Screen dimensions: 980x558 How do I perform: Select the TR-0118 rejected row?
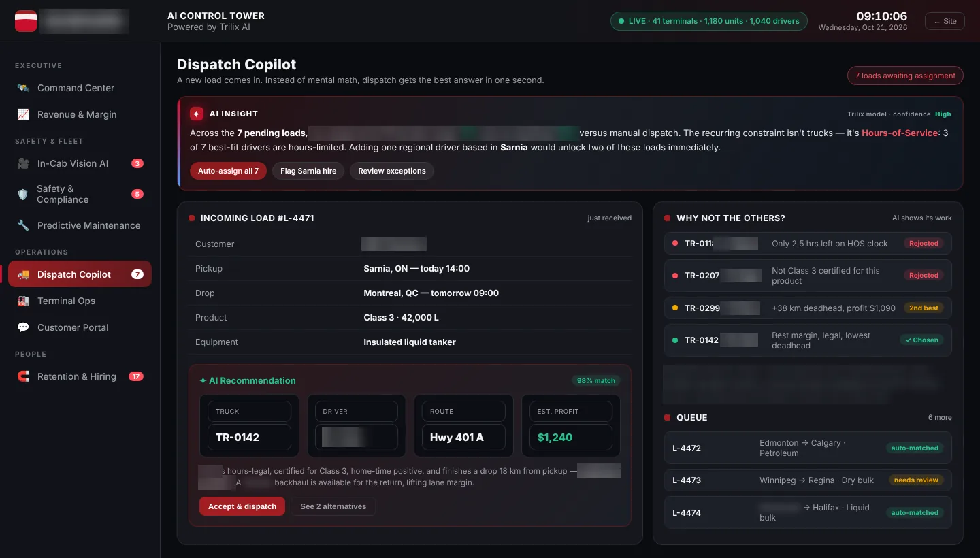coord(808,244)
